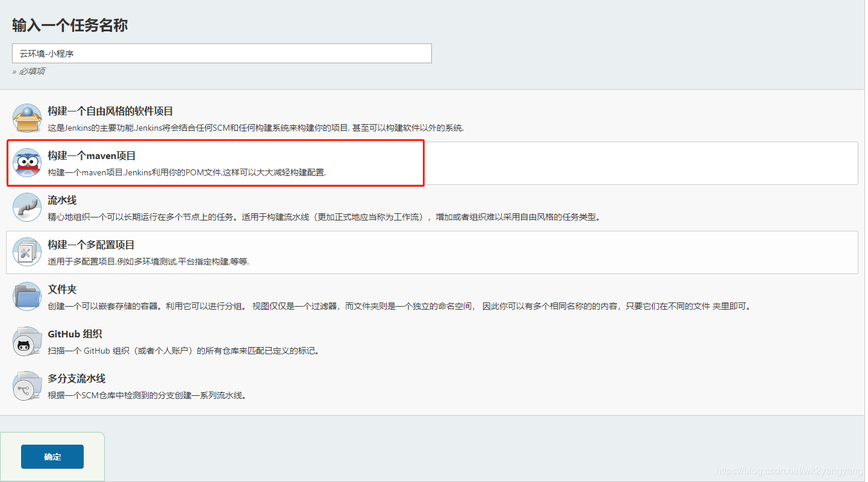Viewport: 868px width, 482px height.
Task: Click the pipeline description starting 精心地组织
Action: point(324,217)
